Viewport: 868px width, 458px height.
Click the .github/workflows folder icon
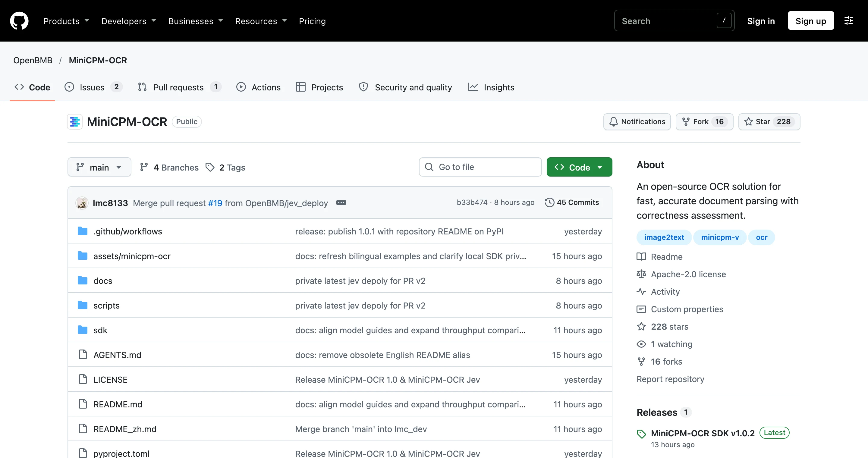pos(83,231)
